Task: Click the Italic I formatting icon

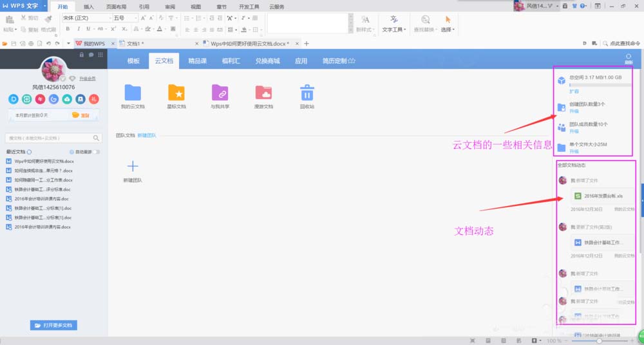Action: click(x=79, y=29)
